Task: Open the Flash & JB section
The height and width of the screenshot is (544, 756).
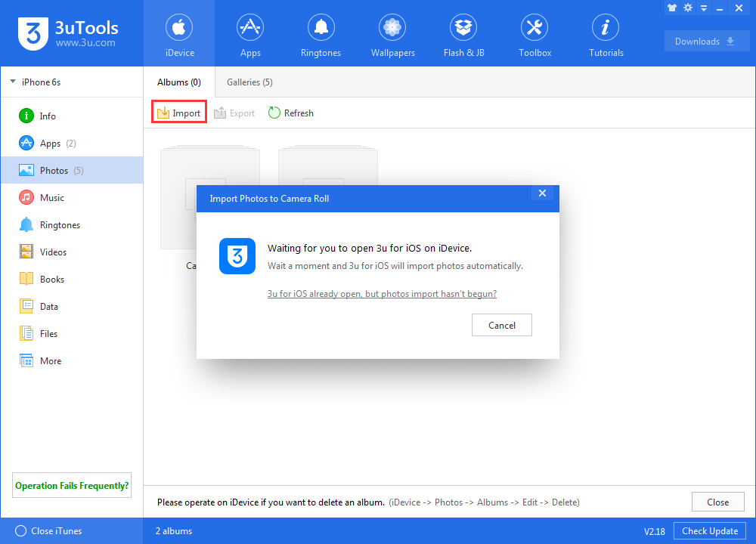Action: click(464, 34)
